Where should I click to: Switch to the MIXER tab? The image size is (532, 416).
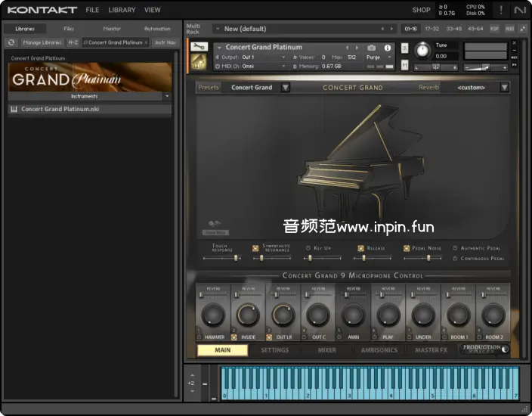click(x=326, y=350)
